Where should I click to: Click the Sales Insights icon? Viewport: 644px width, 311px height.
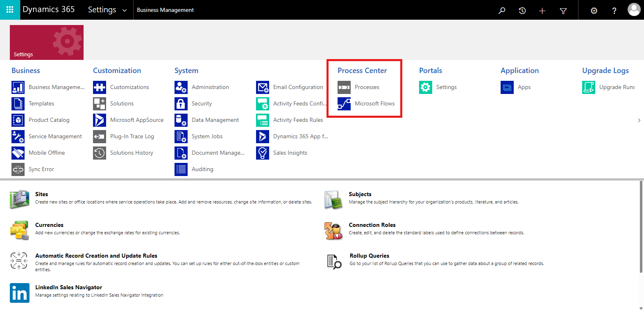pyautogui.click(x=263, y=153)
